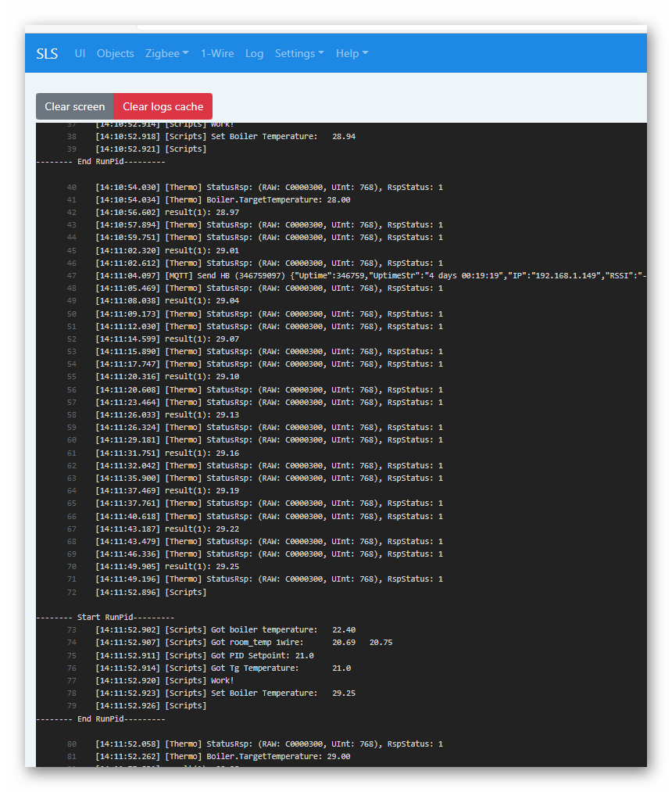Expand the Settings dropdown menu
This screenshot has width=672, height=792.
coord(299,53)
